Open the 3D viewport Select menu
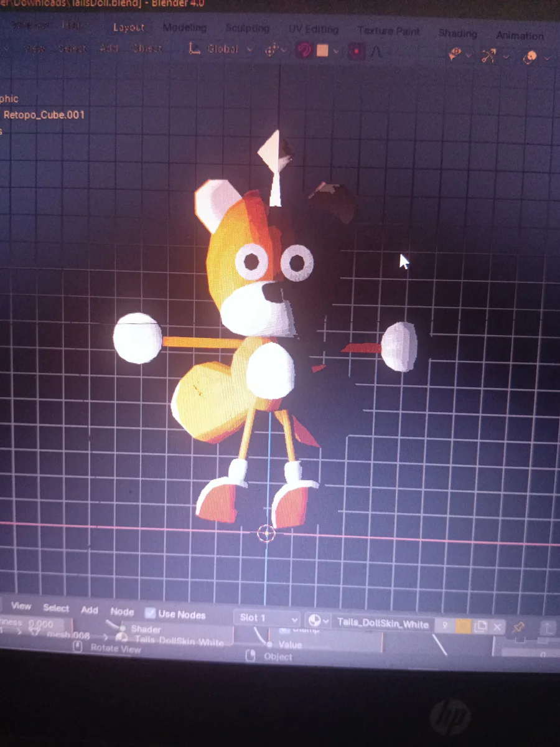 tap(72, 49)
